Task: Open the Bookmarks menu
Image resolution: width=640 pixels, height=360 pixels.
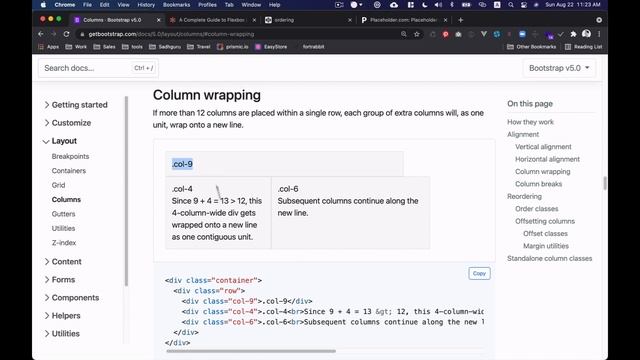Action: [x=176, y=5]
